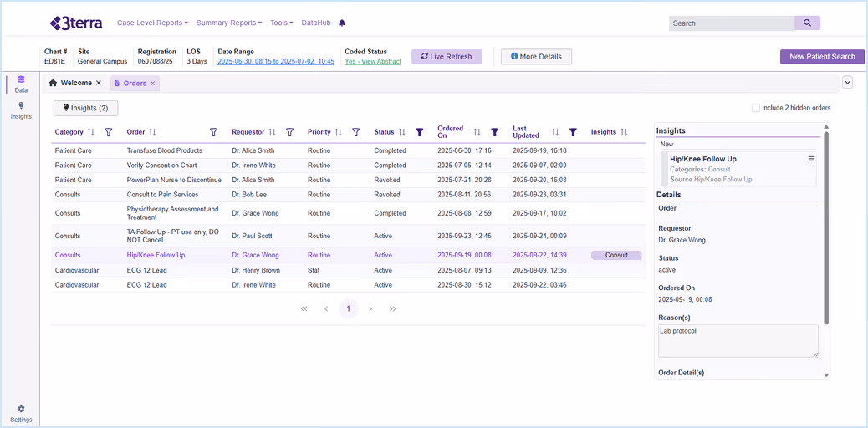
Task: Go to next page
Action: [x=370, y=309]
